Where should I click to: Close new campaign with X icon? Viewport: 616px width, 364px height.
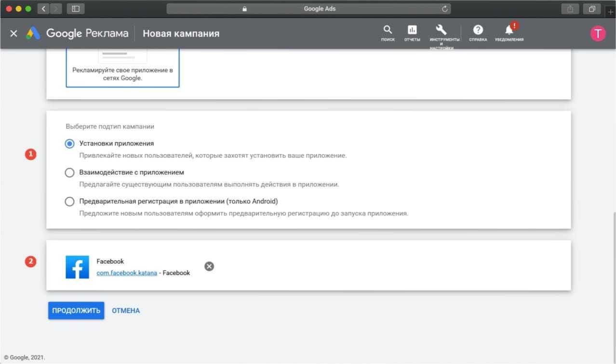click(13, 33)
